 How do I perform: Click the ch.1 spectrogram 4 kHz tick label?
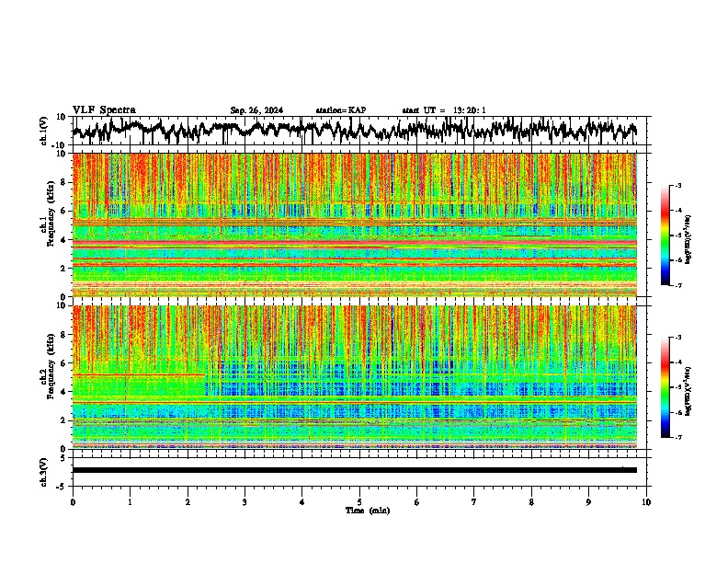[x=64, y=240]
